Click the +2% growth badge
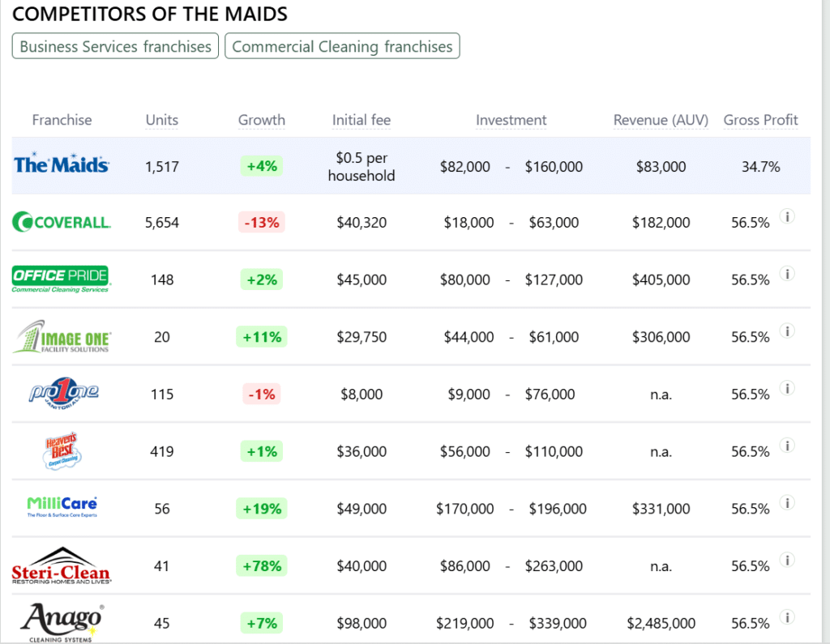Viewport: 830px width, 644px height. (262, 279)
